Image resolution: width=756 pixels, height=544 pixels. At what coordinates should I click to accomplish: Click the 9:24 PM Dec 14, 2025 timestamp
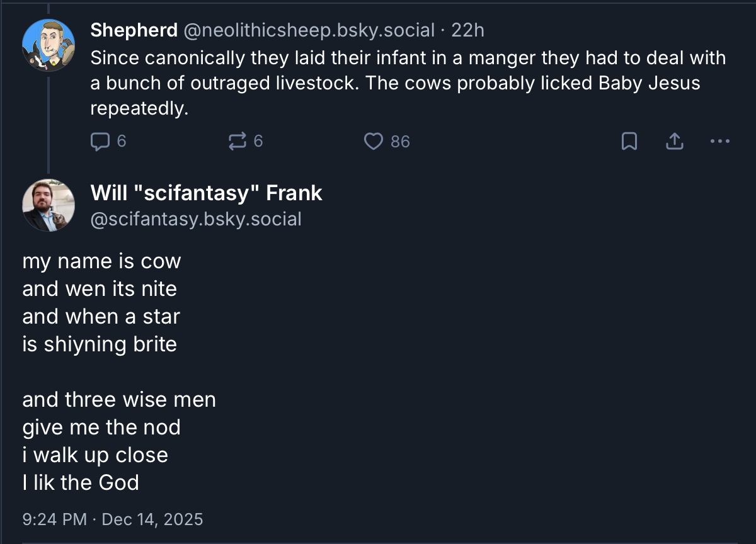click(112, 519)
